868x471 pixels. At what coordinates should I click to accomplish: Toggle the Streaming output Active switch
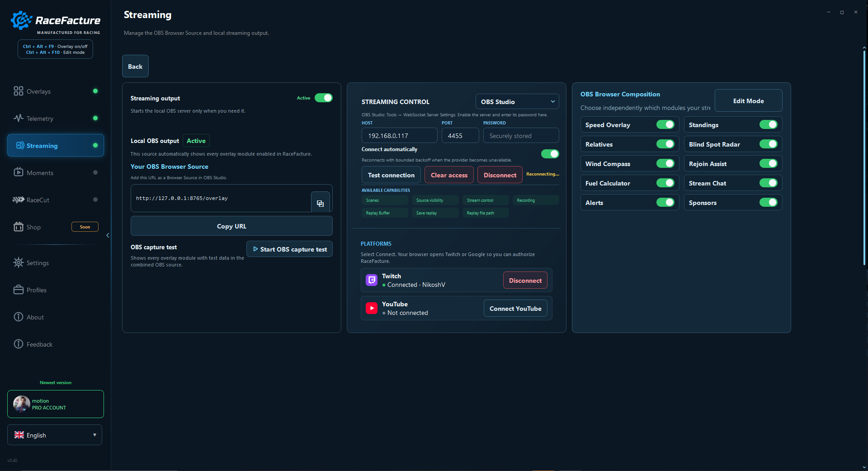pyautogui.click(x=324, y=98)
